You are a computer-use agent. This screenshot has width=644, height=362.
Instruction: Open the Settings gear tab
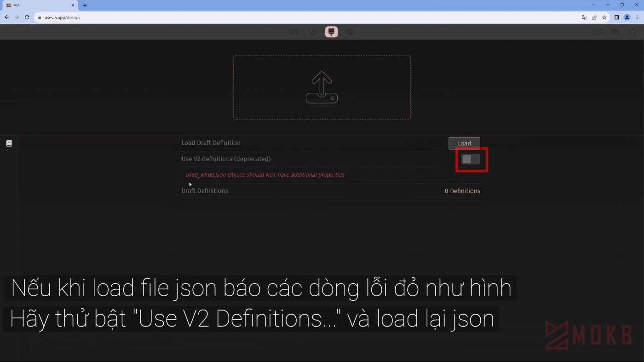[350, 32]
